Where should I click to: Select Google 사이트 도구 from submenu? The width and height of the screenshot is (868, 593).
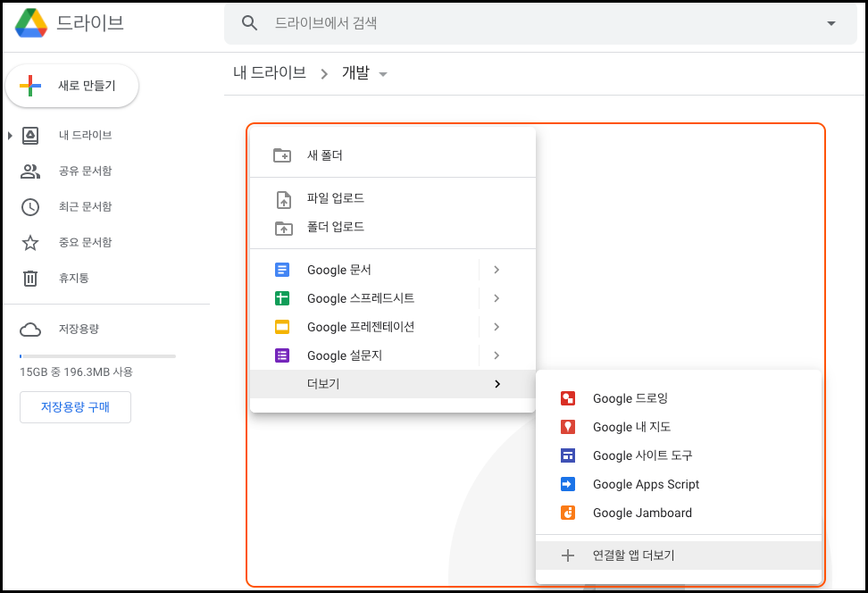[679, 455]
